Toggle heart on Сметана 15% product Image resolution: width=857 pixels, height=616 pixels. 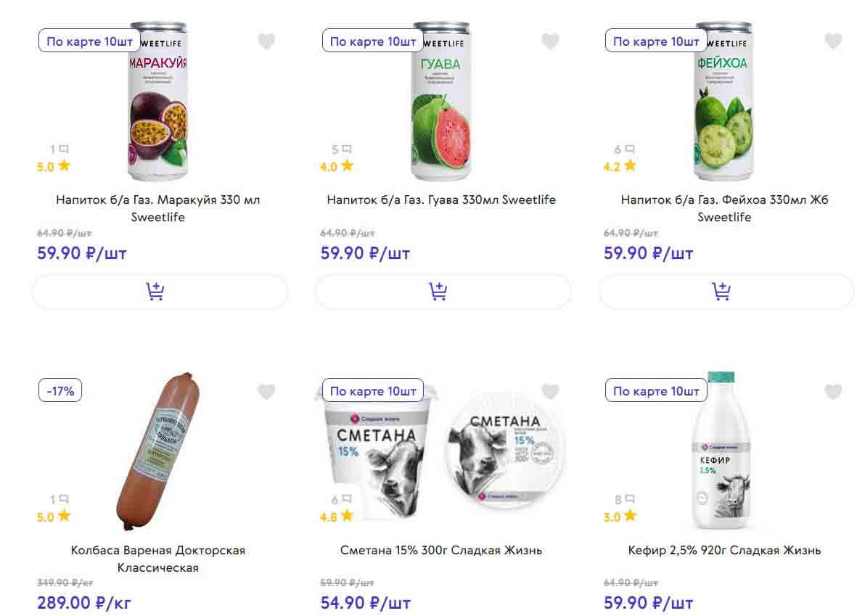tap(550, 392)
